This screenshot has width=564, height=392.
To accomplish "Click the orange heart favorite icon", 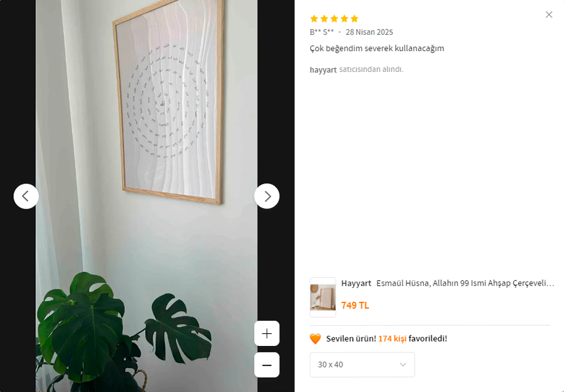I will (315, 339).
